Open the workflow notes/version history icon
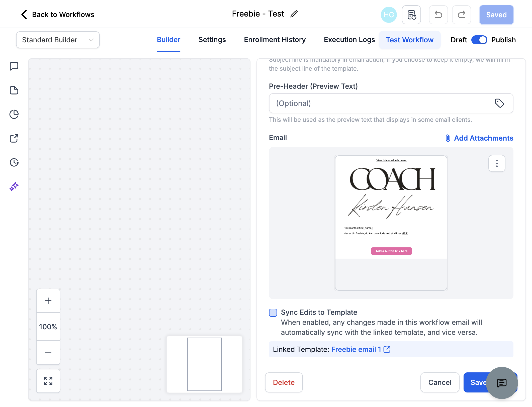Viewport: 532px width, 407px height. [x=411, y=15]
